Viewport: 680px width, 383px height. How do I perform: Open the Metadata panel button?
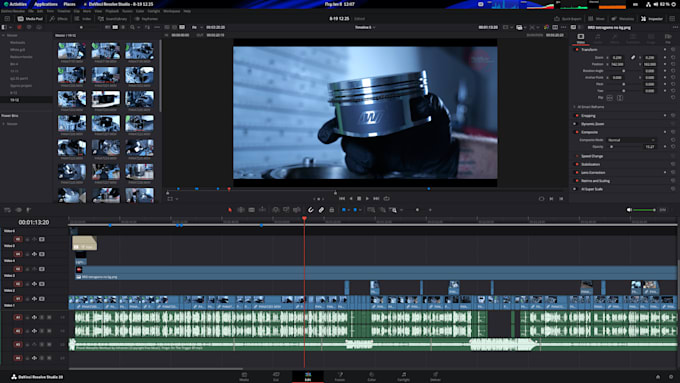[622, 19]
